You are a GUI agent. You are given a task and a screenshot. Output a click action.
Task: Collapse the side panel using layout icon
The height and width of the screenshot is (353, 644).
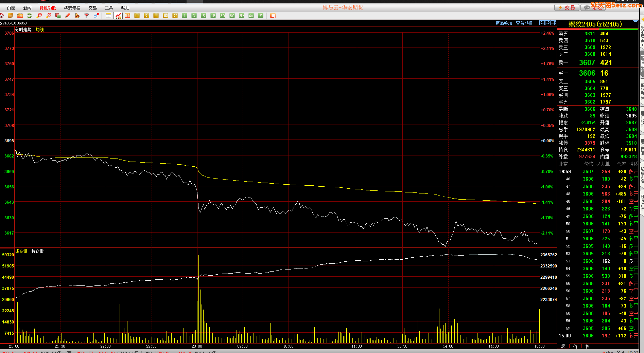[553, 23]
